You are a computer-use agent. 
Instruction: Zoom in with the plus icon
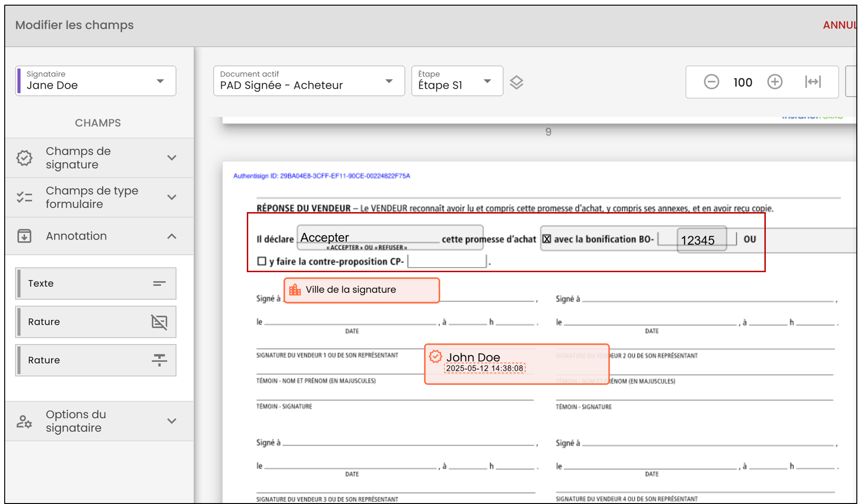click(x=775, y=82)
